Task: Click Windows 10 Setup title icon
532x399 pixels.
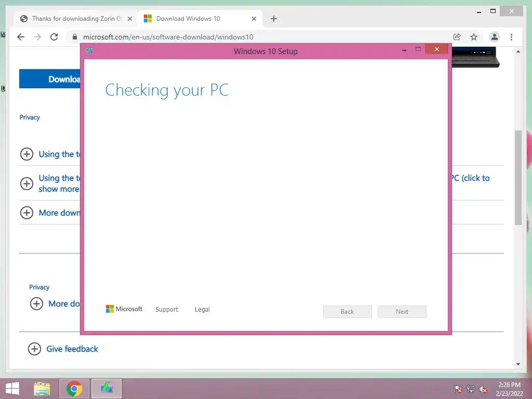Action: click(89, 50)
